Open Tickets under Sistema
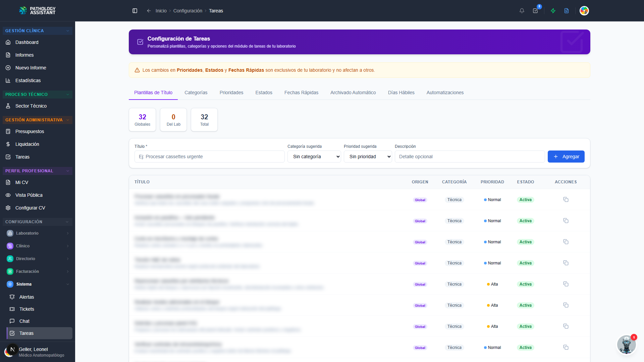644x362 pixels. tap(40, 309)
